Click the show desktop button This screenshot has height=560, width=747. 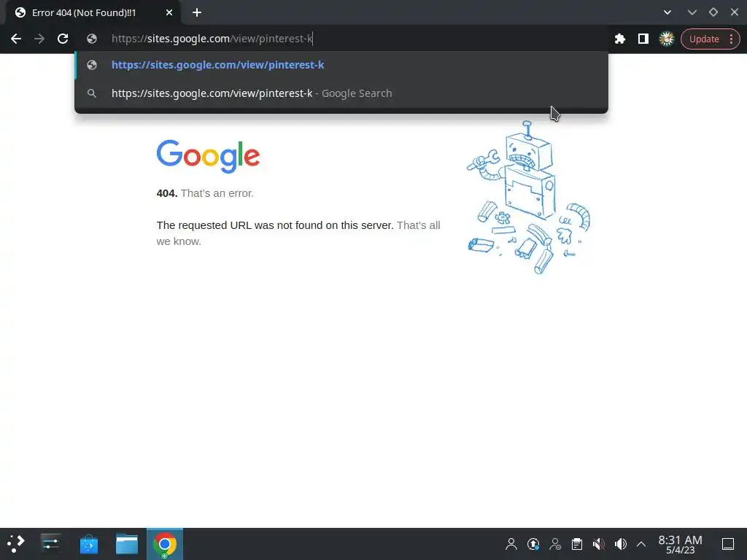(728, 544)
